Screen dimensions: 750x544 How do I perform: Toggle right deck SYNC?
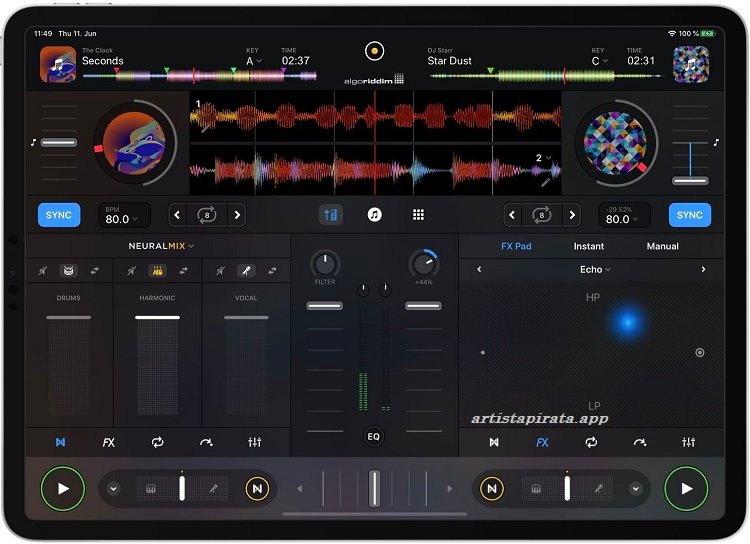tap(689, 215)
